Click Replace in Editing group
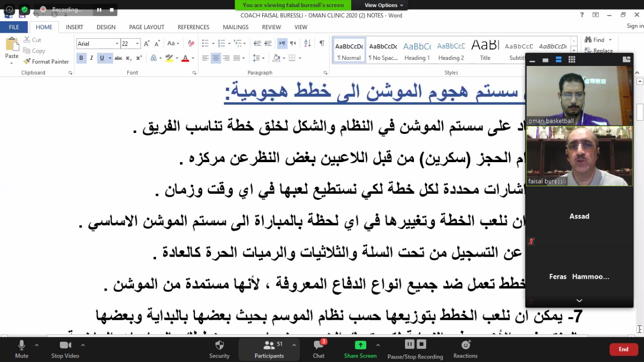Viewport: 644px width, 362px height. (599, 50)
